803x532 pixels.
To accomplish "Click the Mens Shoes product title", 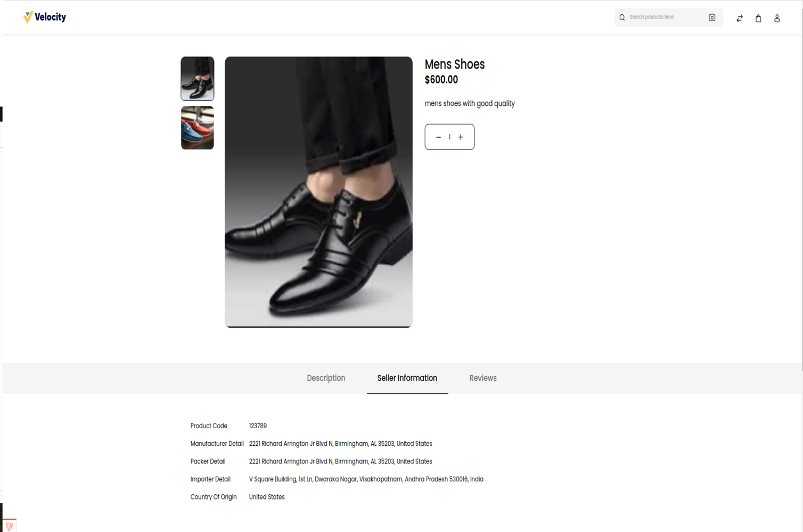I will pyautogui.click(x=455, y=64).
